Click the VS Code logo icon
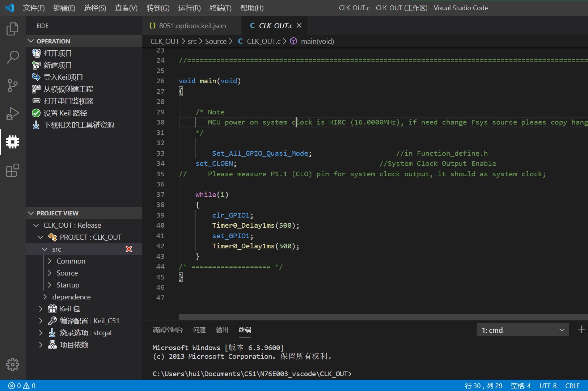Screen dimensions: 588x391 (x=10, y=8)
